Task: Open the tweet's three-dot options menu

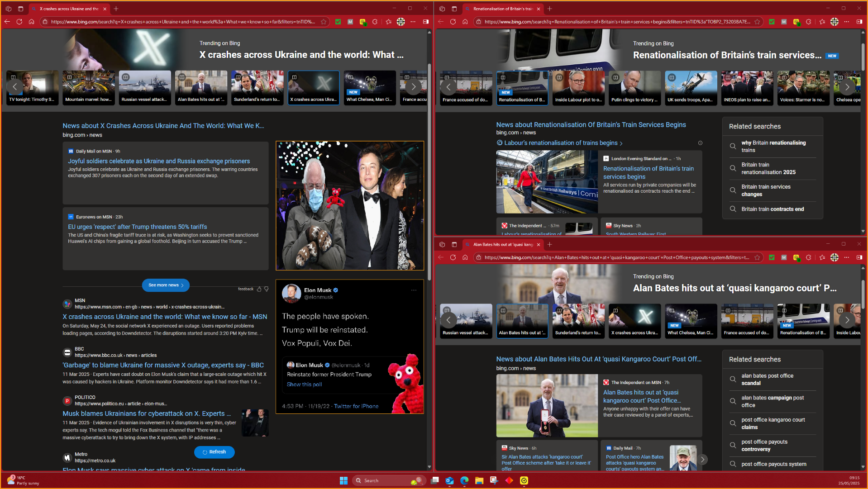Action: (x=414, y=290)
